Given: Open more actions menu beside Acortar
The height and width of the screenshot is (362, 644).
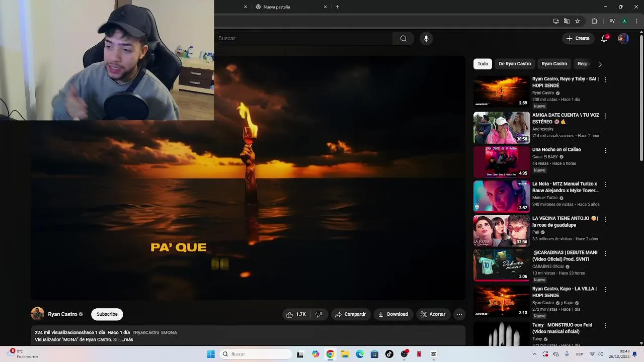Looking at the screenshot, I should pos(459,314).
